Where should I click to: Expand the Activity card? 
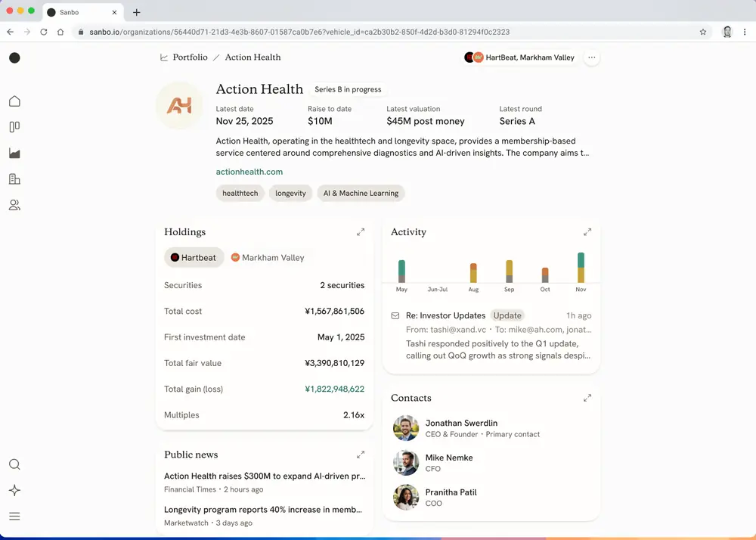587,232
